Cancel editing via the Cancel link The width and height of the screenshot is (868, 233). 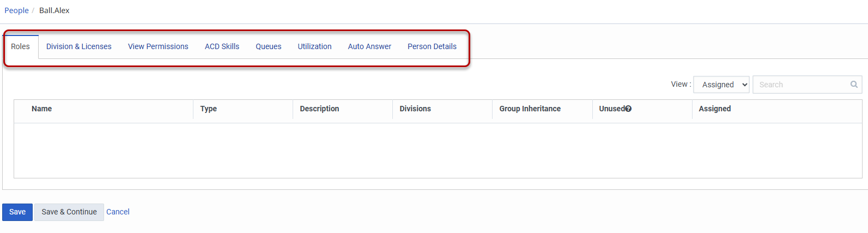pos(118,212)
